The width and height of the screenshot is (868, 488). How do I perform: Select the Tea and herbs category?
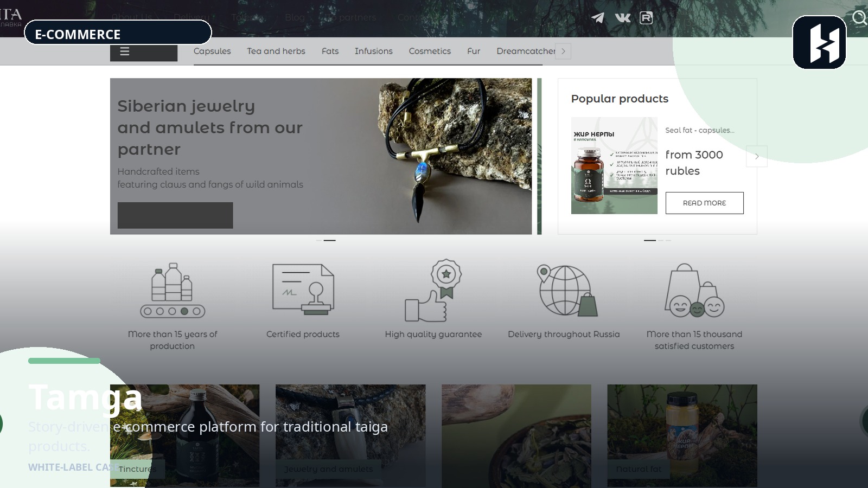[x=276, y=51]
